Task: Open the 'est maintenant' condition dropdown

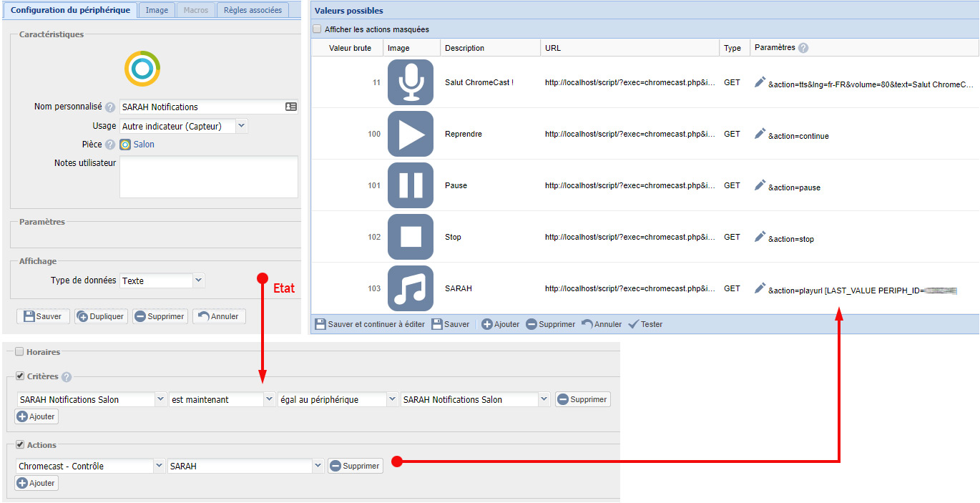Action: [269, 399]
